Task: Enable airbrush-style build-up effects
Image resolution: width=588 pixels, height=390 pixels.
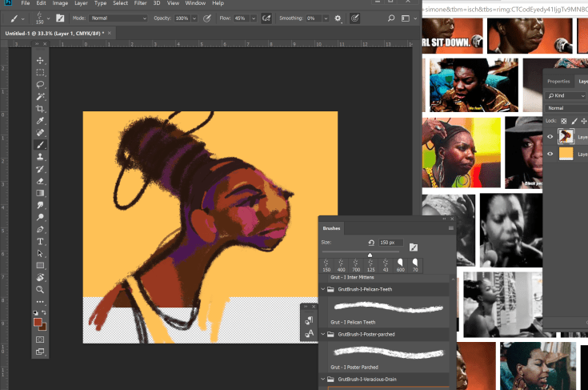Action: coord(266,18)
